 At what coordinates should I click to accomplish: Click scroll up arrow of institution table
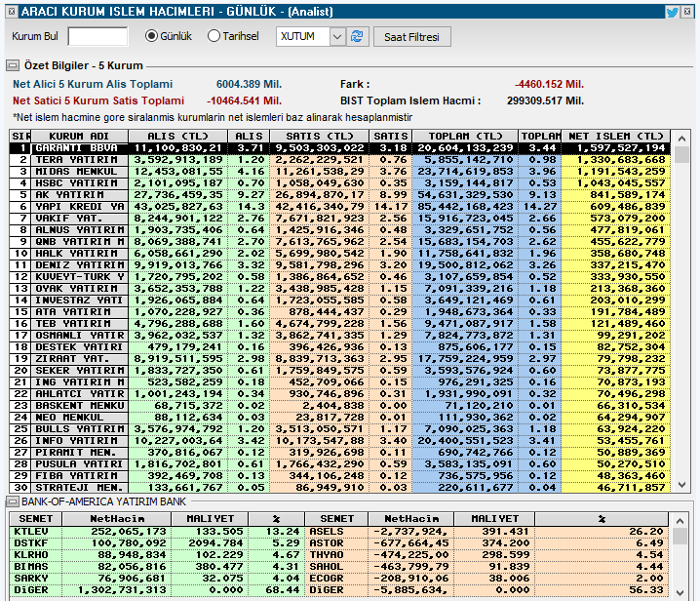(x=681, y=139)
